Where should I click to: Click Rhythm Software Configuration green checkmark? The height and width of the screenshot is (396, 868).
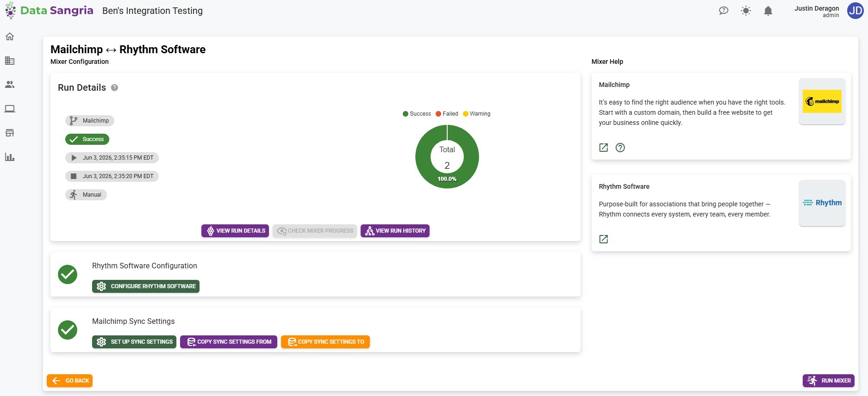[68, 274]
